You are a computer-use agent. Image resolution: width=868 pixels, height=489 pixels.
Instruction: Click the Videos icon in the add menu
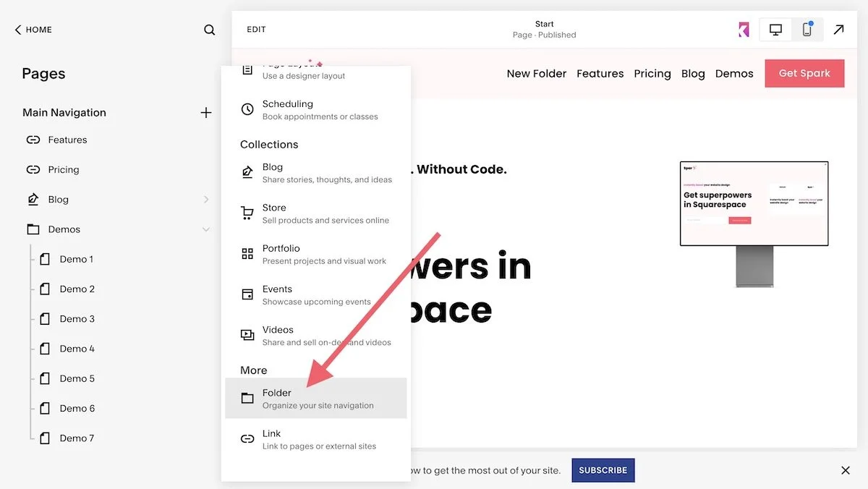(x=247, y=334)
